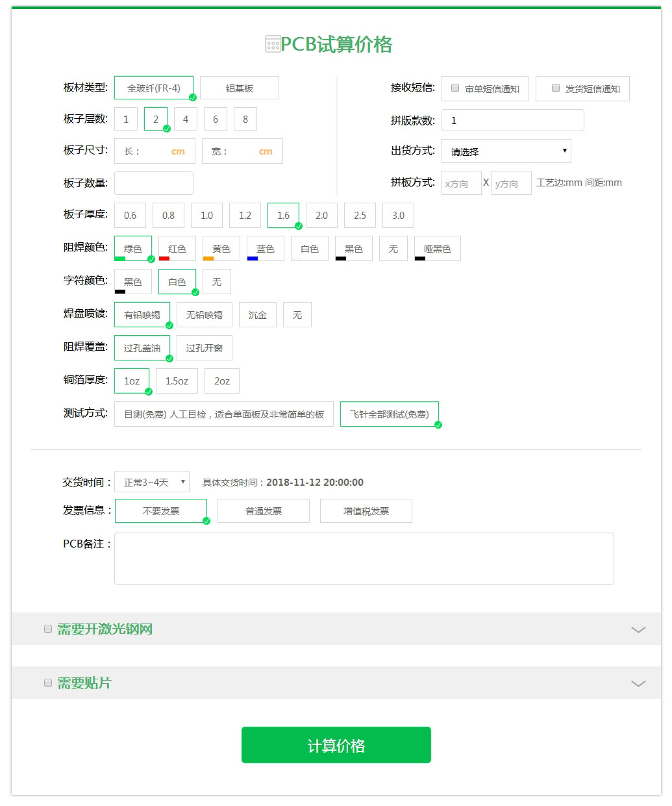Select 有铅喷锡 pad finish
672x806 pixels.
coord(142,314)
